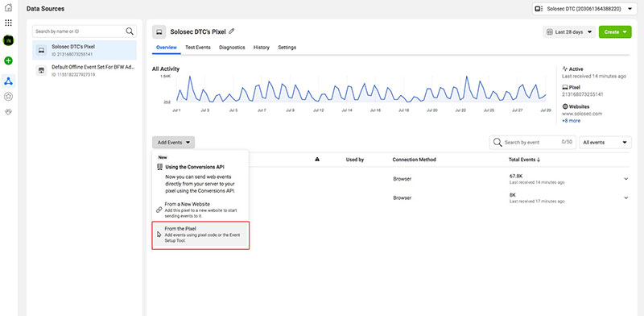Image resolution: width=644 pixels, height=316 pixels.
Task: Switch to the Overview tab
Action: 167,48
